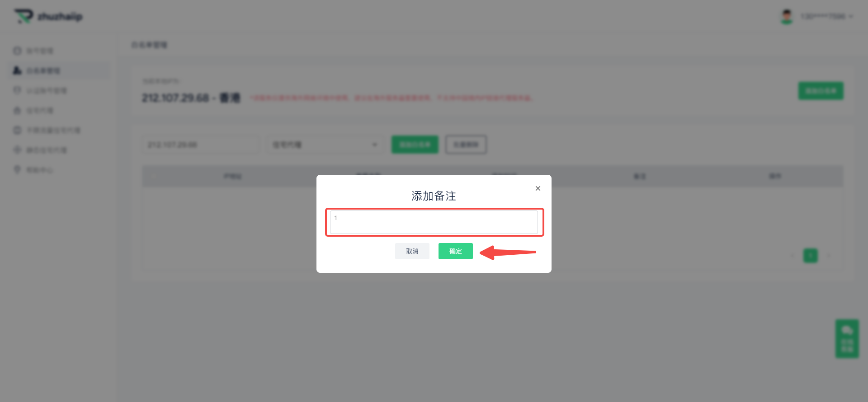This screenshot has width=868, height=402.
Task: Focus the remark input field containing 1
Action: pyautogui.click(x=434, y=222)
